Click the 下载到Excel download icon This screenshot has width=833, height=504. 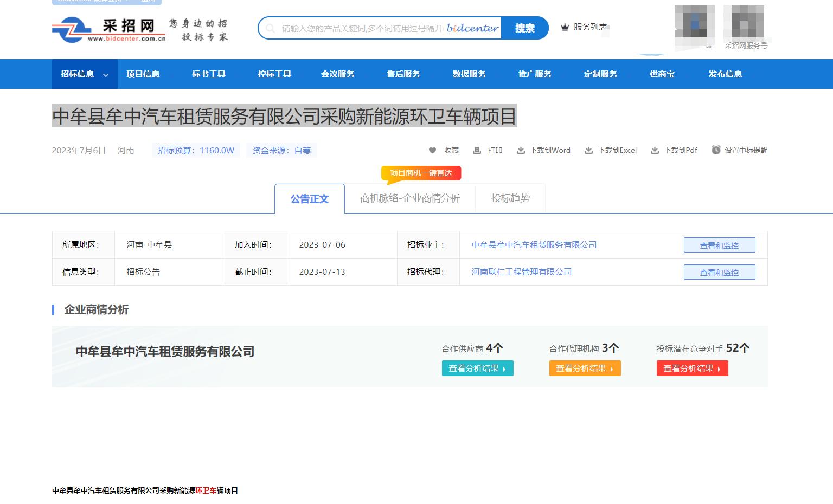pyautogui.click(x=588, y=150)
